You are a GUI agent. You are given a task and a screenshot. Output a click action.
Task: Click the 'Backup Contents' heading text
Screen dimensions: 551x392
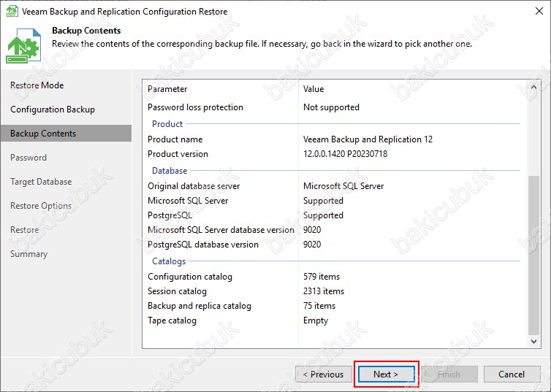tap(86, 31)
